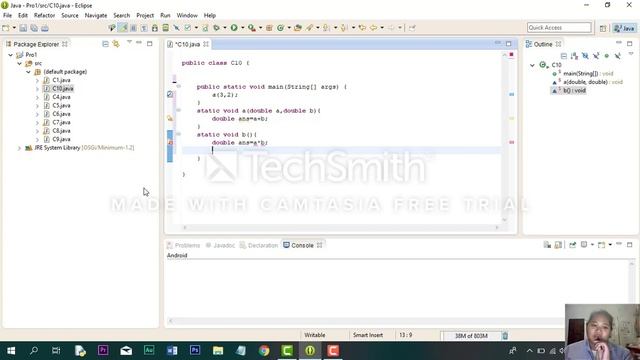The width and height of the screenshot is (640, 360).
Task: Click the Debug bug icon in the toolbar
Action: pos(216,28)
